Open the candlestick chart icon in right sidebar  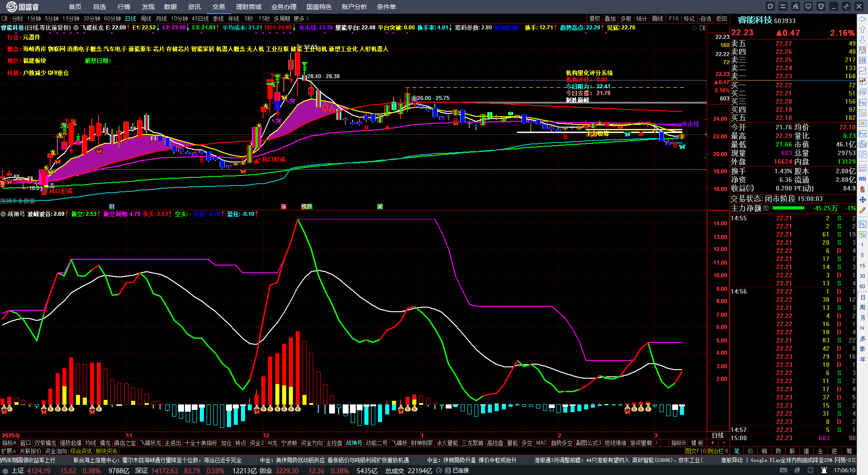click(863, 81)
